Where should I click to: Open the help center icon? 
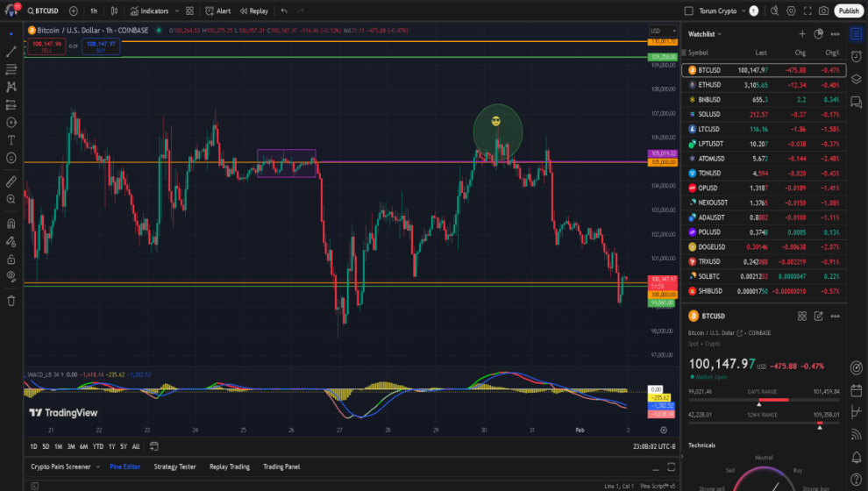(857, 480)
